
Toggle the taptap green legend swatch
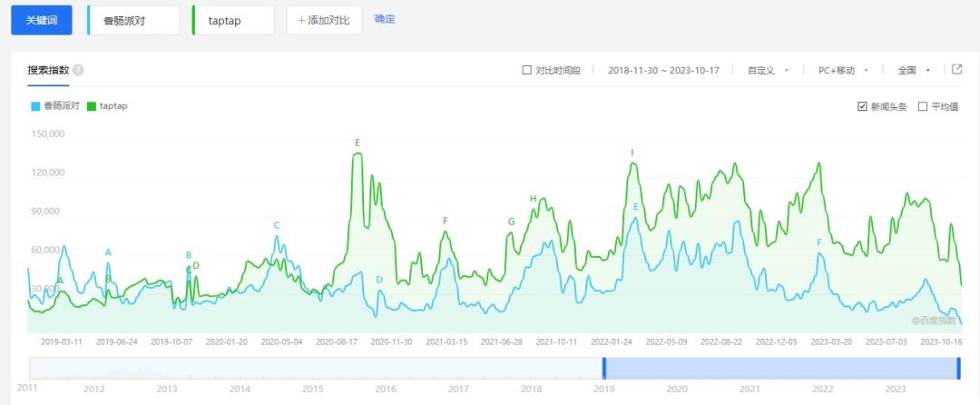click(x=92, y=106)
